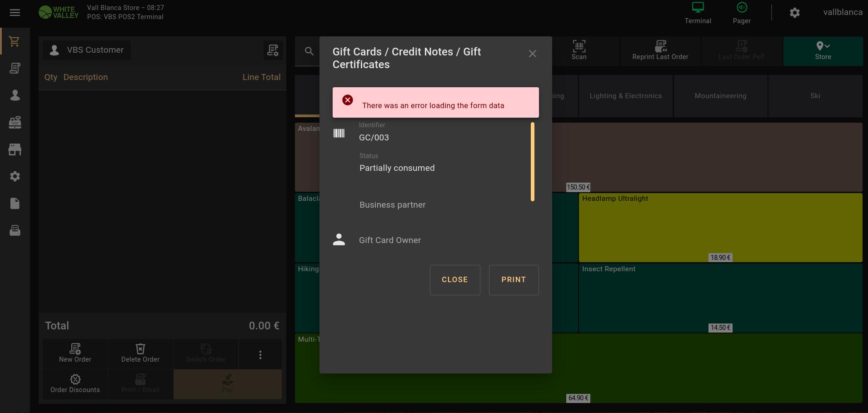868x413 pixels.
Task: Open the more options three-dot menu
Action: click(260, 354)
